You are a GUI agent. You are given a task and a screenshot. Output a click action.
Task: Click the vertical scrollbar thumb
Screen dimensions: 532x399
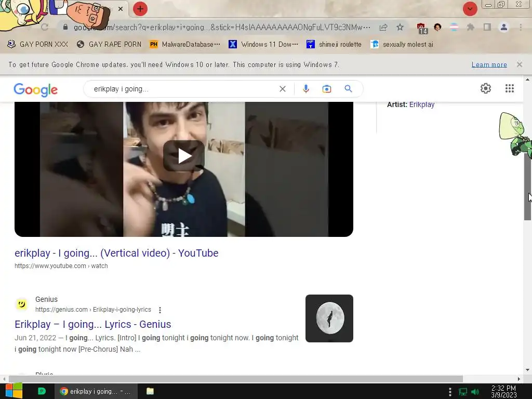coord(527,187)
